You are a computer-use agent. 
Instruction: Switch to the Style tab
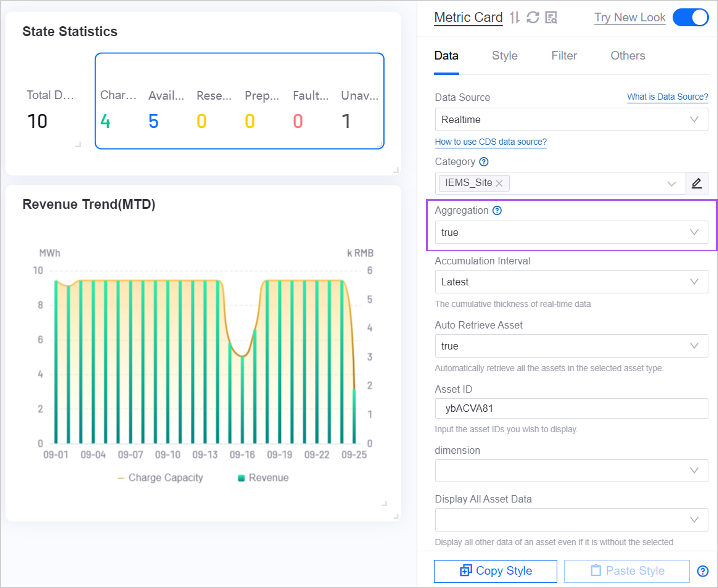pyautogui.click(x=504, y=56)
